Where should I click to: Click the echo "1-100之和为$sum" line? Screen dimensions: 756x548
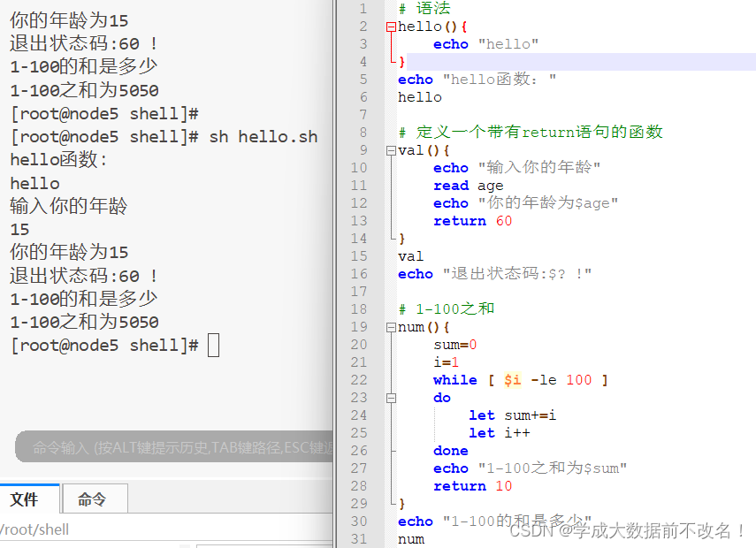530,468
